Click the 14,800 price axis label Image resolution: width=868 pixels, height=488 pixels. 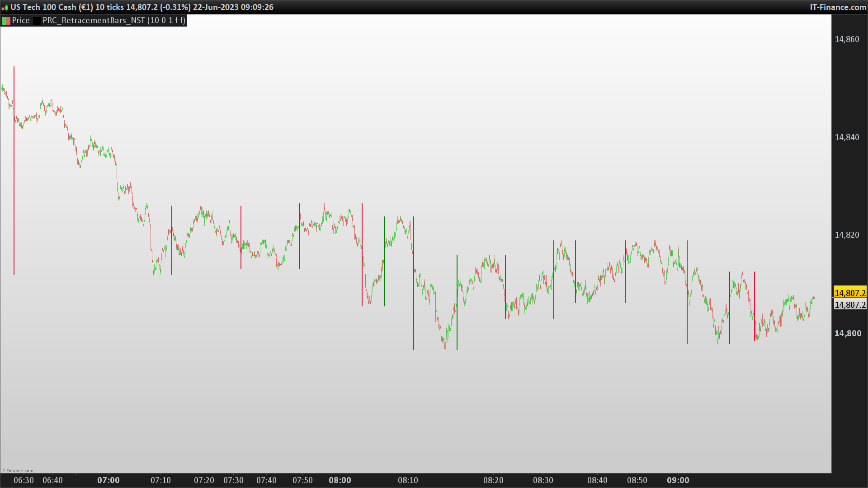pyautogui.click(x=848, y=333)
